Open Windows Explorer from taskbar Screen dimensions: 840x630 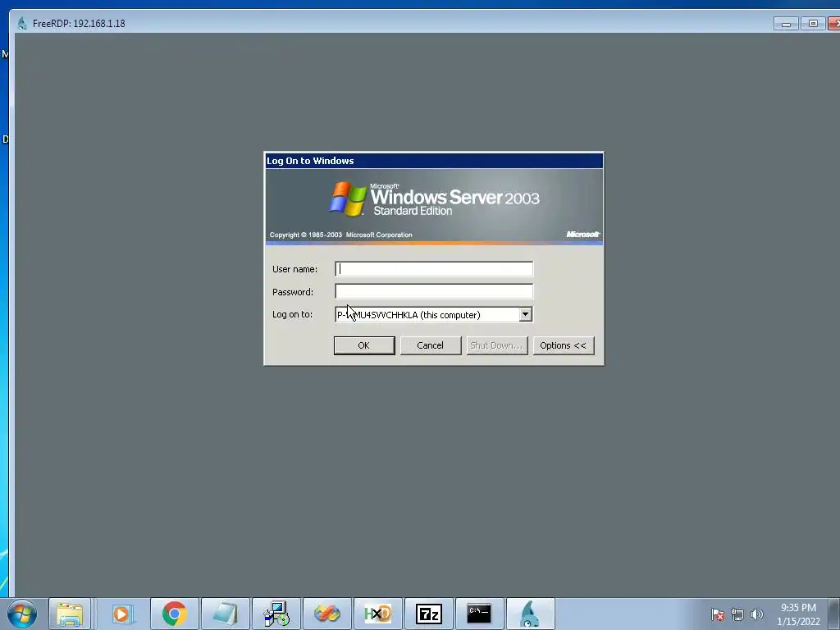pyautogui.click(x=70, y=614)
